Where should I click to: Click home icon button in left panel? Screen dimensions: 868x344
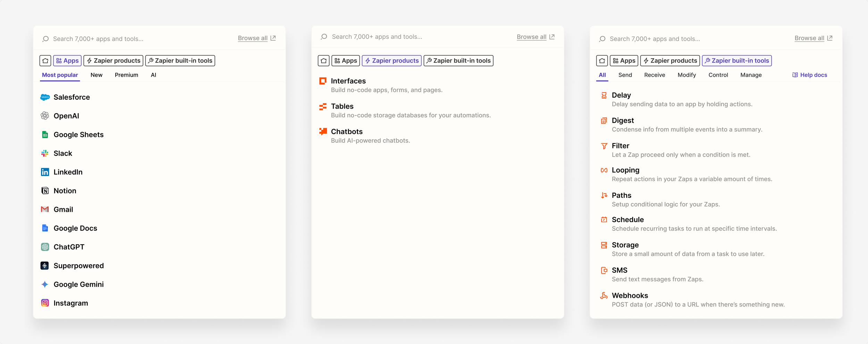[x=45, y=61]
